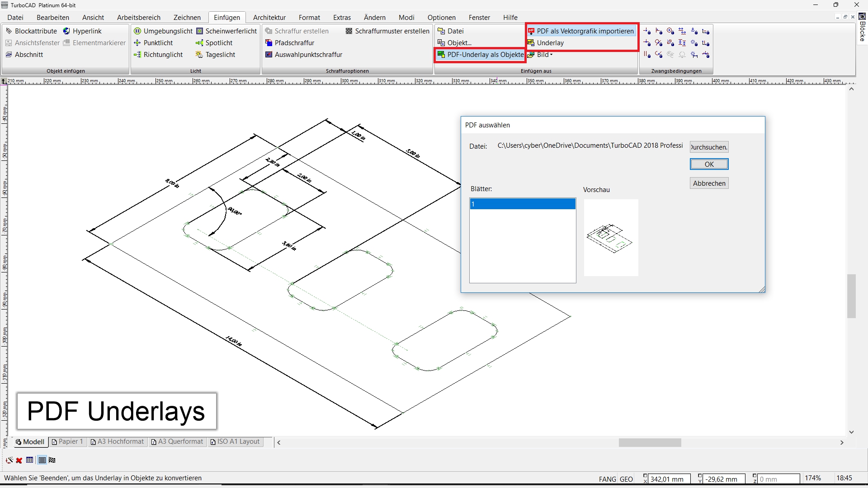
Task: Toggle the highlighted list view icon
Action: pyautogui.click(x=42, y=460)
